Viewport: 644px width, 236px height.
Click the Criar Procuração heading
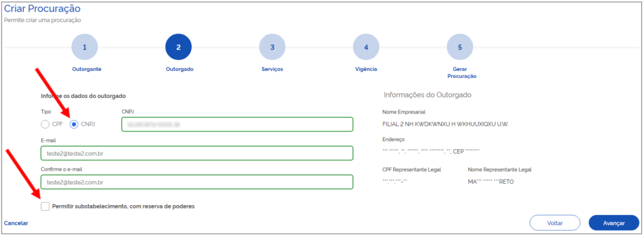point(43,9)
